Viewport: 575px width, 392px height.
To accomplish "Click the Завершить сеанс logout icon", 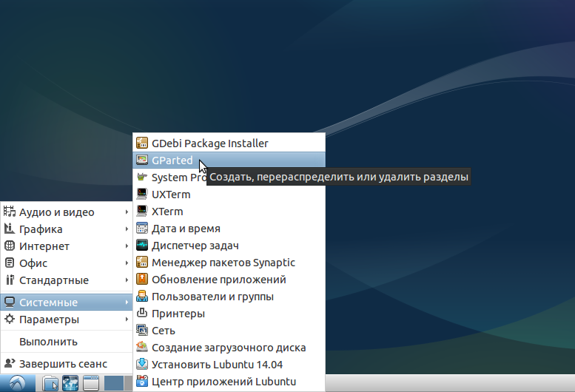I will 10,364.
